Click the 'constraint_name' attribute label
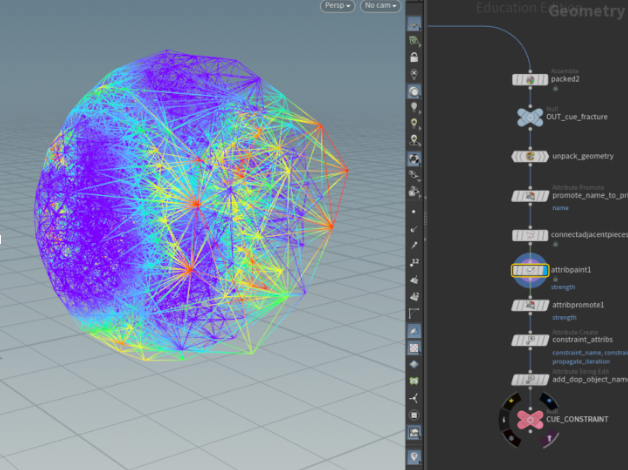Screen dimensions: 628x470 pos(577,353)
